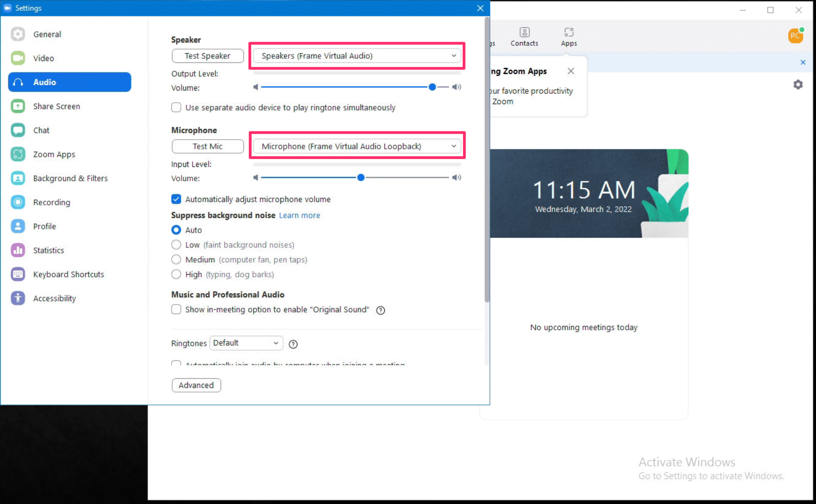Uncheck Automatically adjust microphone volume
816x504 pixels.
click(x=176, y=199)
